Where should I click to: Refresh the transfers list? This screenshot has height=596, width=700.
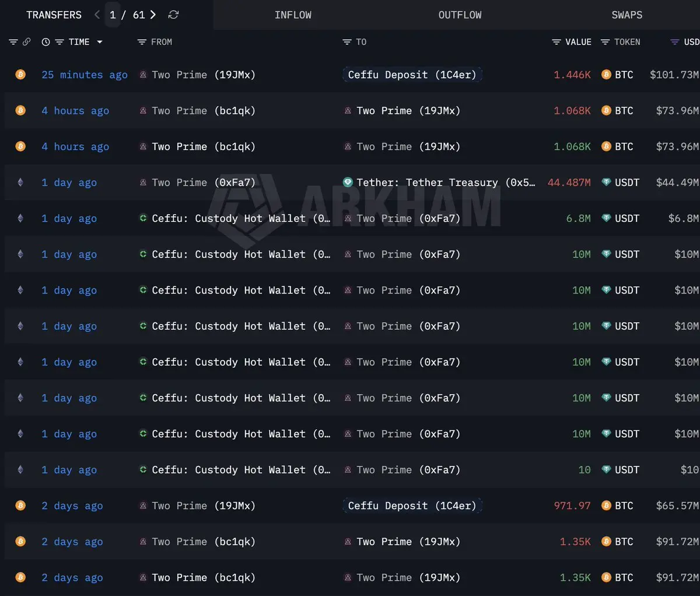pos(173,15)
